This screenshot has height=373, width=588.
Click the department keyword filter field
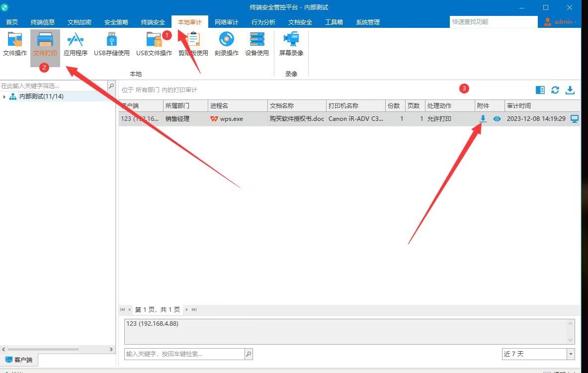click(x=54, y=86)
